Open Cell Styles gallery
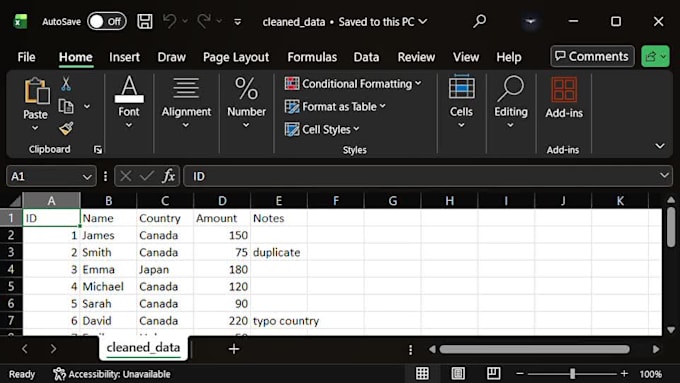 click(x=322, y=129)
